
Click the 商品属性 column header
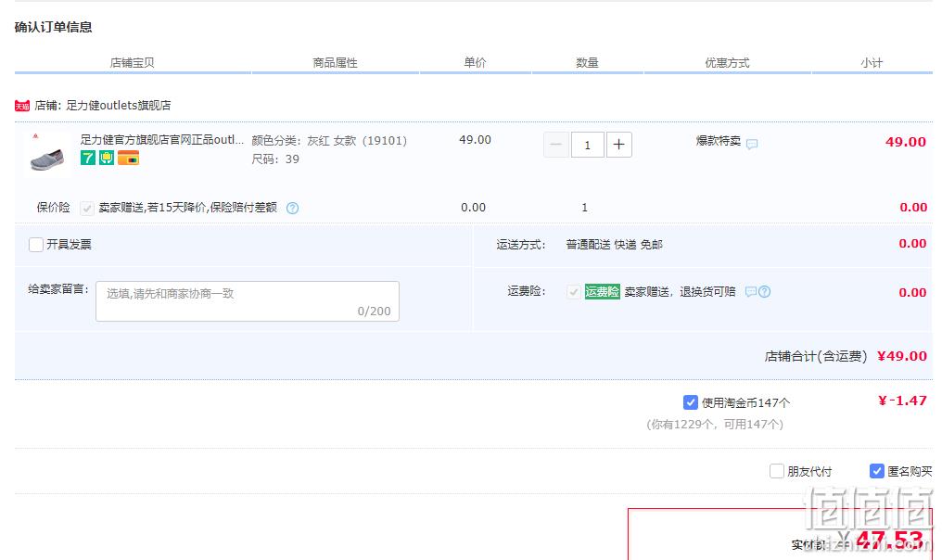point(336,62)
